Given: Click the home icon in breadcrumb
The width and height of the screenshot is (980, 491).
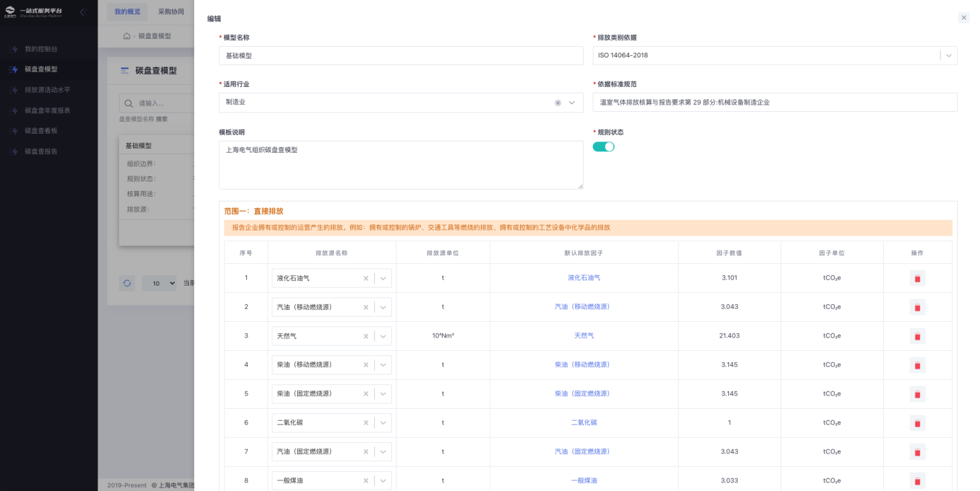Looking at the screenshot, I should pos(126,36).
